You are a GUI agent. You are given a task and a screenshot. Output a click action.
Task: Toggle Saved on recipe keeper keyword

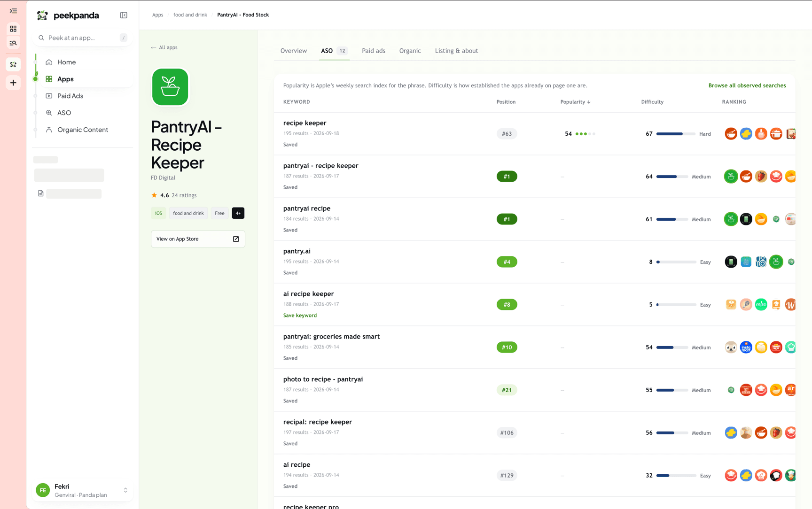[290, 145]
